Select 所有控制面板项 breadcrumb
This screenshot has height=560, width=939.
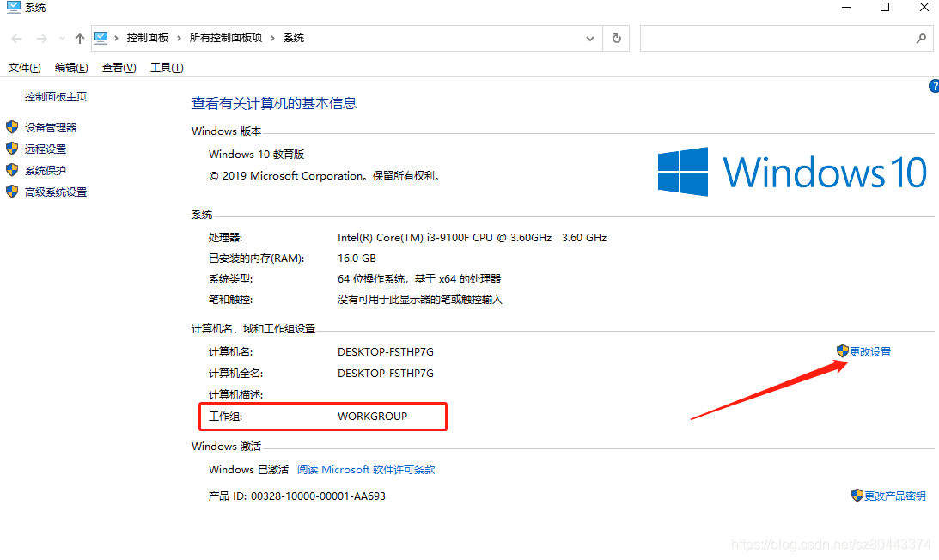click(226, 38)
